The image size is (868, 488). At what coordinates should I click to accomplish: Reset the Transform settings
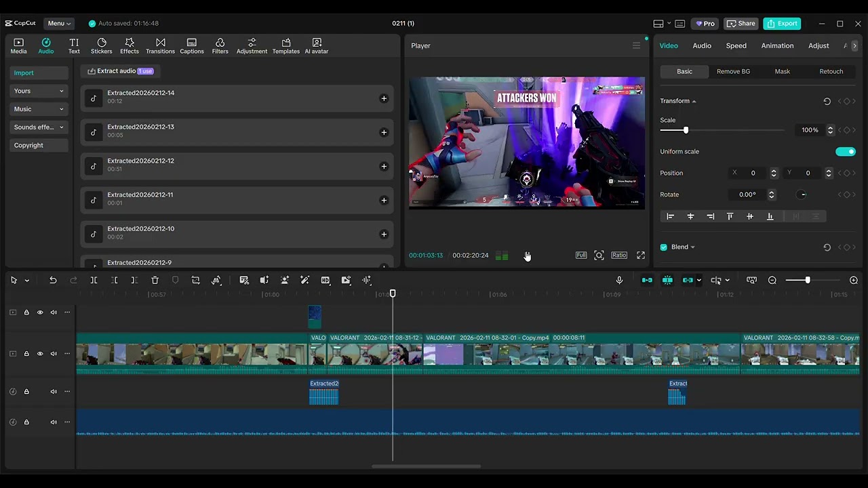(x=827, y=101)
